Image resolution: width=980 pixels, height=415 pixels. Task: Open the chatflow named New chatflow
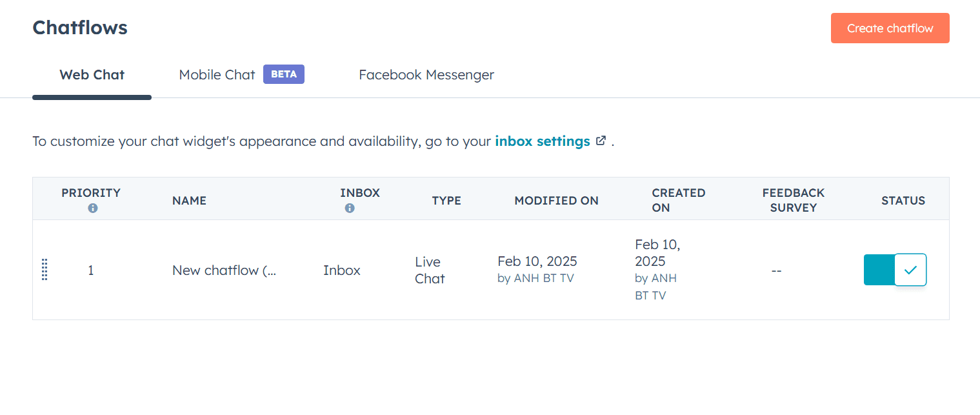click(224, 270)
